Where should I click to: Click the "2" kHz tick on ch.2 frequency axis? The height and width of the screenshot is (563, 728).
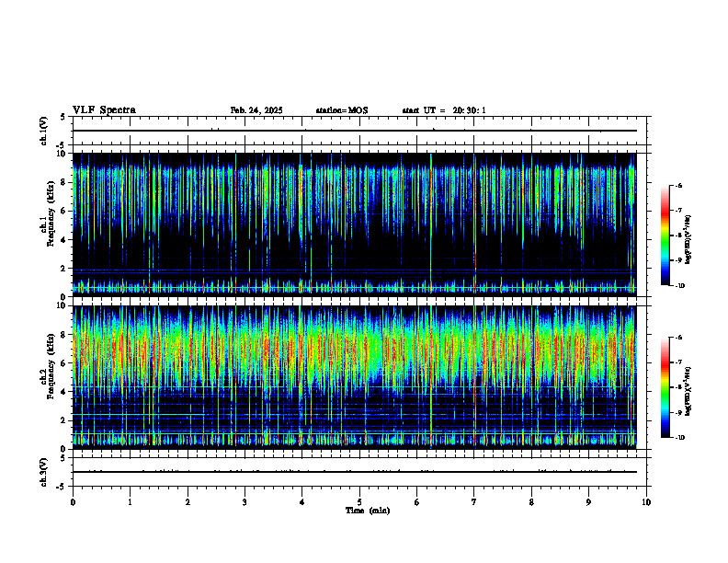tap(64, 420)
